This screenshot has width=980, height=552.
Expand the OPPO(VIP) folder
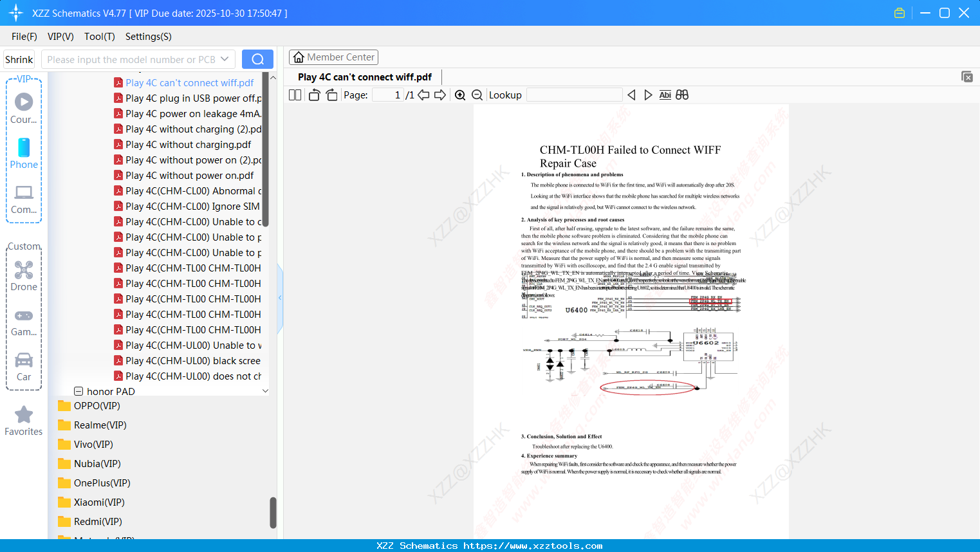coord(89,406)
